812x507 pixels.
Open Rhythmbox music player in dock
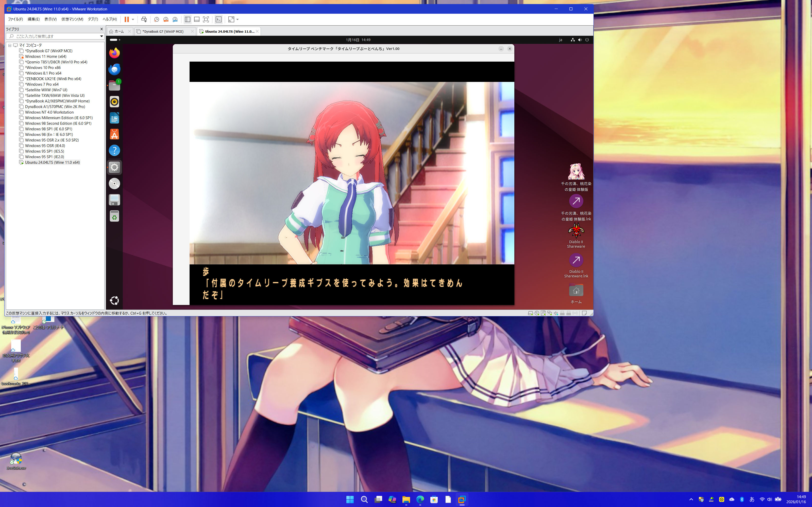114,102
